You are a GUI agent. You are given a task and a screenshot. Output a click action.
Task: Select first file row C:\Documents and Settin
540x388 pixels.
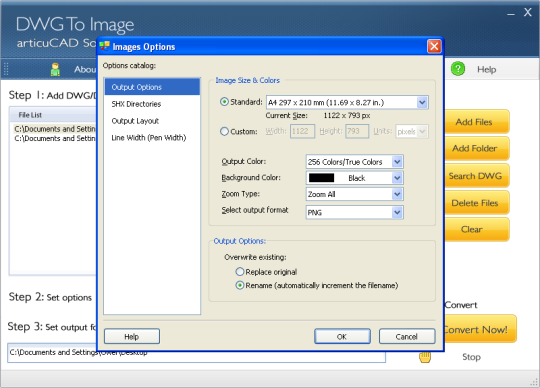[x=55, y=129]
